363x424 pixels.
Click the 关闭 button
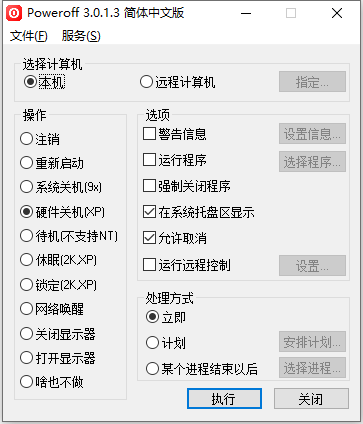[311, 398]
